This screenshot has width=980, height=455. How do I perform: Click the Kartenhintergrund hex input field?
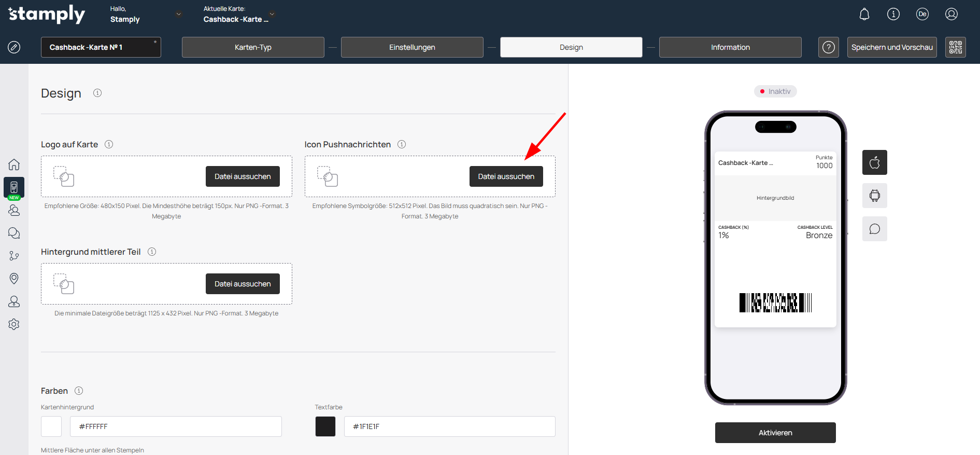pyautogui.click(x=176, y=426)
